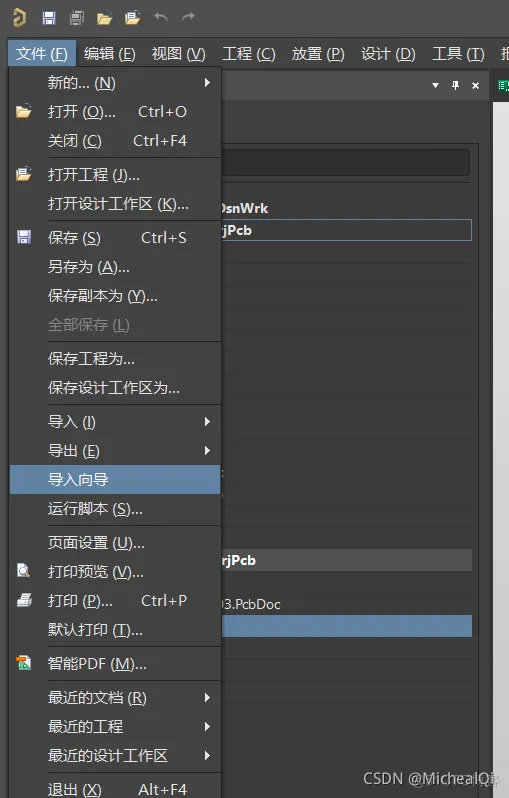The image size is (509, 798).
Task: Click the Save All icon in toolbar
Action: 77,18
